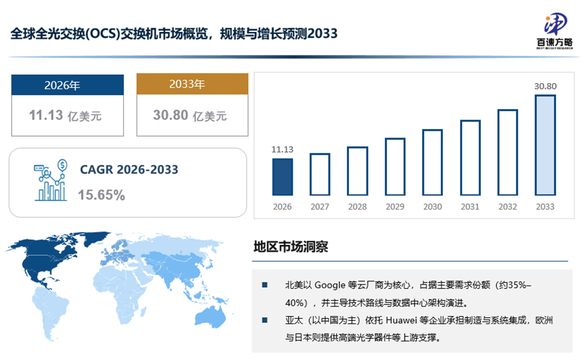The height and width of the screenshot is (364, 588).
Task: Click the bullet square before 北美 paragraph
Action: click(264, 285)
